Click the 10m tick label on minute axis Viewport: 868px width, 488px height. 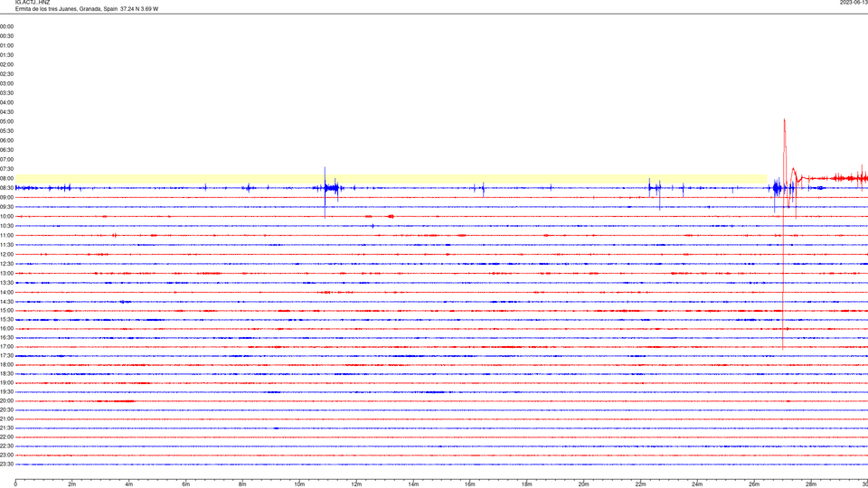pos(299,484)
